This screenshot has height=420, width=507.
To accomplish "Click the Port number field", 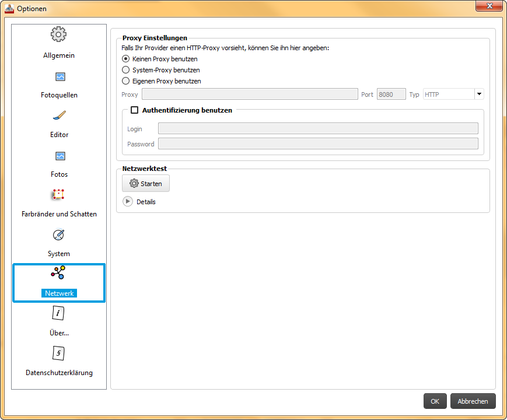I will (x=391, y=94).
